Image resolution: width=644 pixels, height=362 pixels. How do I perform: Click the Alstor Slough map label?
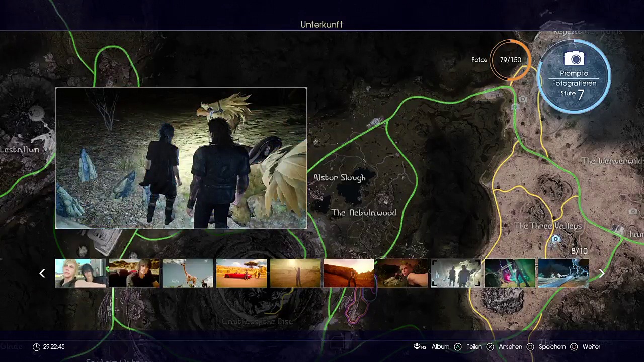point(339,178)
